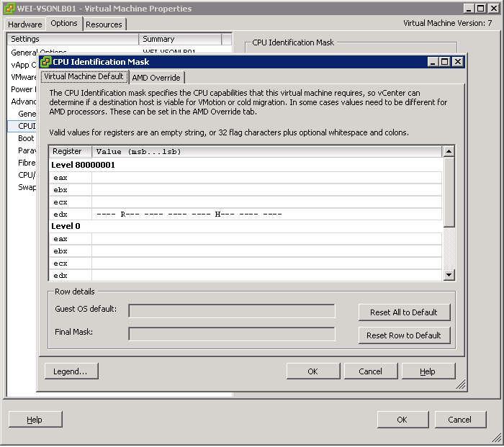This screenshot has height=447, width=504.
Task: Select the Boot options row in the list
Action: click(x=27, y=138)
